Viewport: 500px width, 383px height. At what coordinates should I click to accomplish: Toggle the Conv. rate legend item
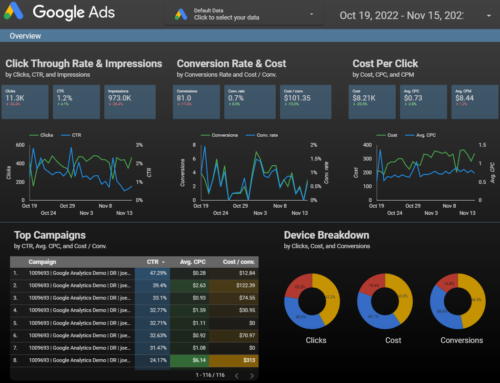pyautogui.click(x=262, y=135)
